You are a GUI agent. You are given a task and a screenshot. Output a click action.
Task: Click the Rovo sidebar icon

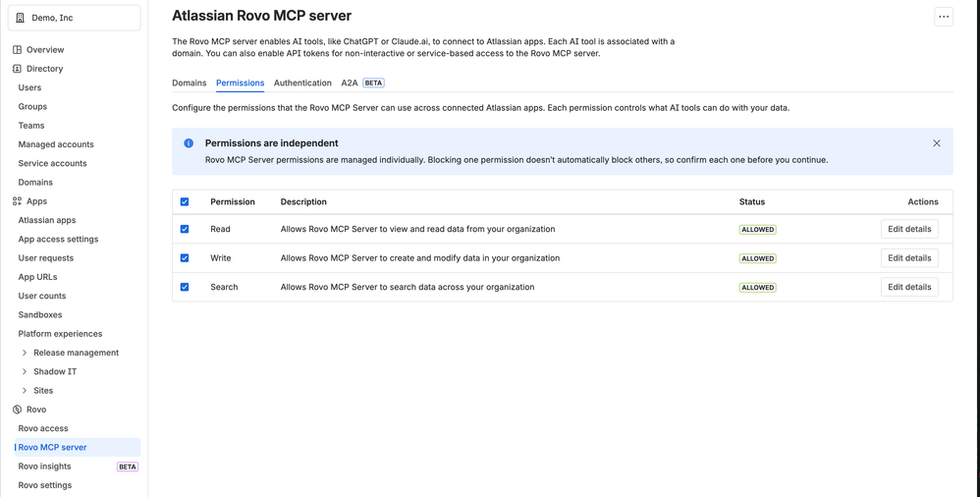click(x=17, y=410)
